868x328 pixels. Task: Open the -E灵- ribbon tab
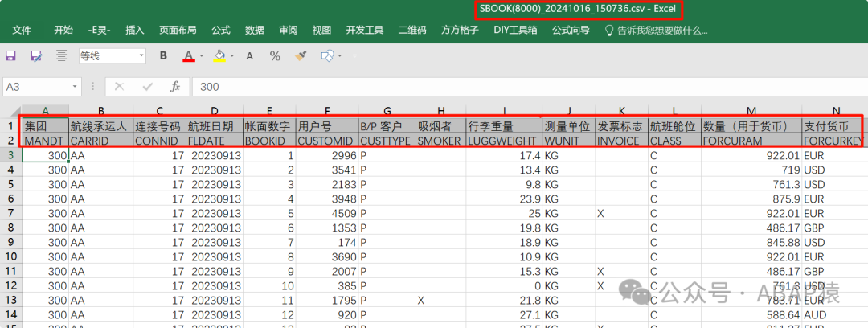[x=99, y=30]
